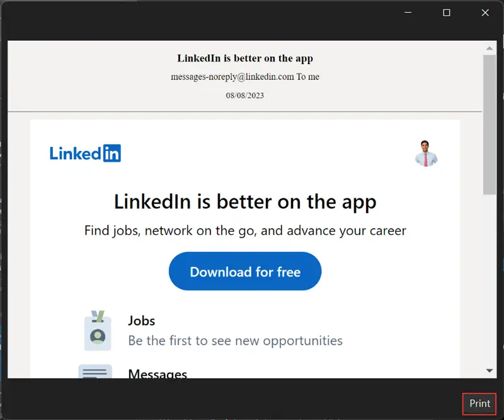Click the 'LinkedIn is better on the app' headline
Screen dimensions: 504x420
coord(245,202)
